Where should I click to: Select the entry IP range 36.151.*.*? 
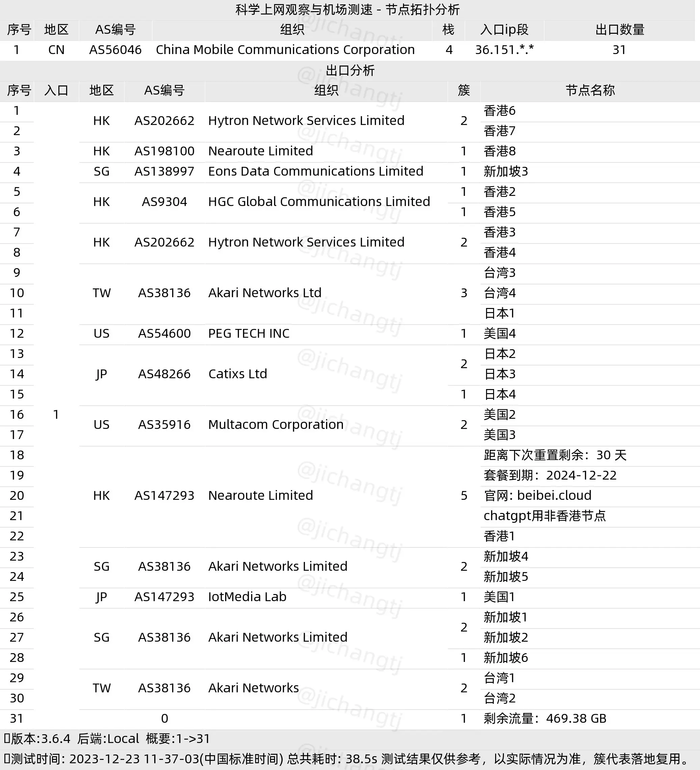click(504, 50)
